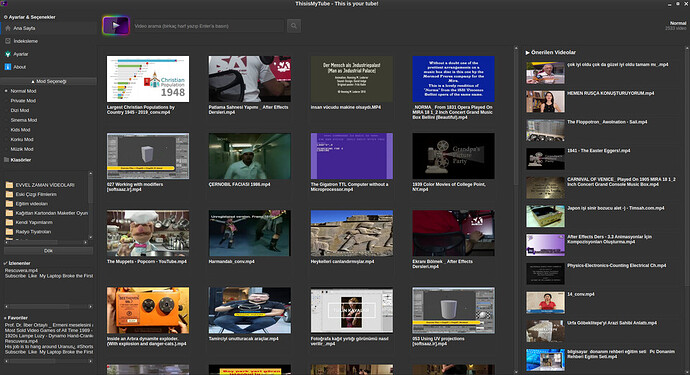Select Sinema Mod option

pos(24,120)
